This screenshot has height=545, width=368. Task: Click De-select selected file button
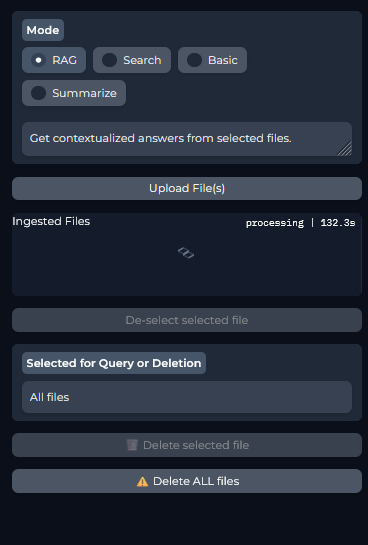point(187,320)
